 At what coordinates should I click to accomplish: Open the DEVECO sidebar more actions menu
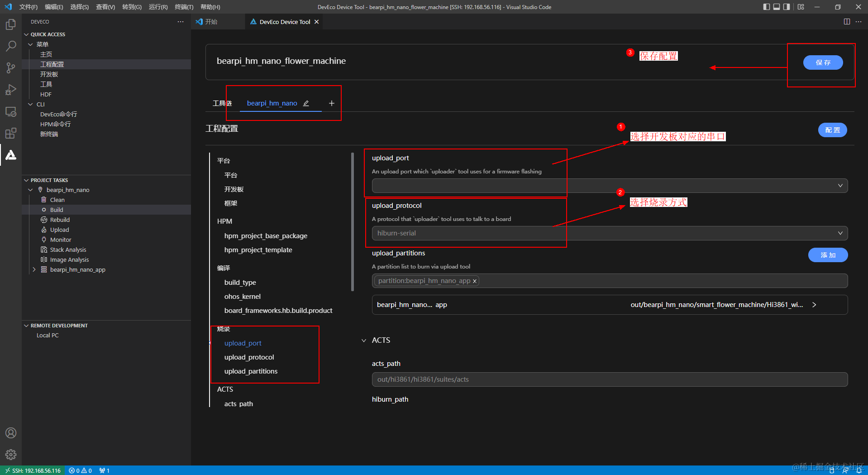click(181, 22)
